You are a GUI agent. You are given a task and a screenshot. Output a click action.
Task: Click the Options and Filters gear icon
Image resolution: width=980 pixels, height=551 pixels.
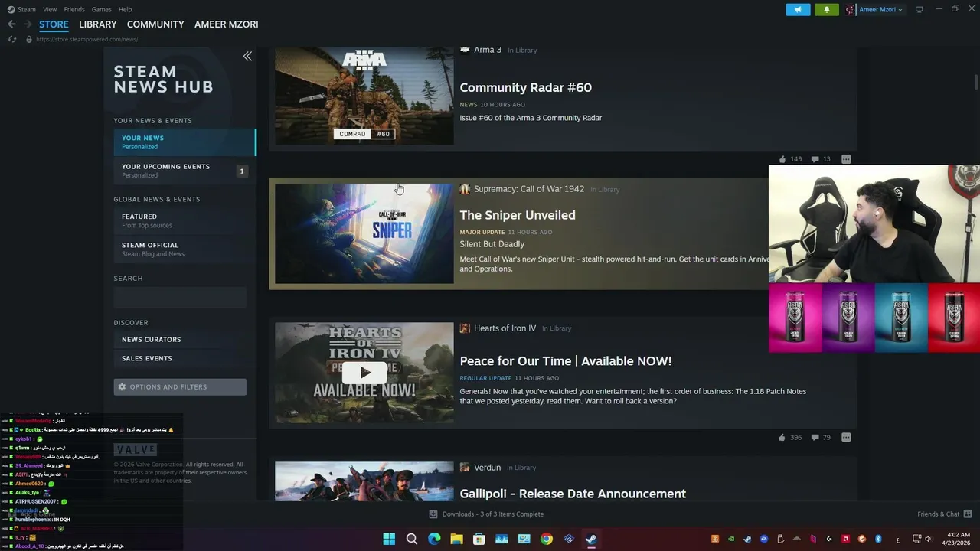122,387
